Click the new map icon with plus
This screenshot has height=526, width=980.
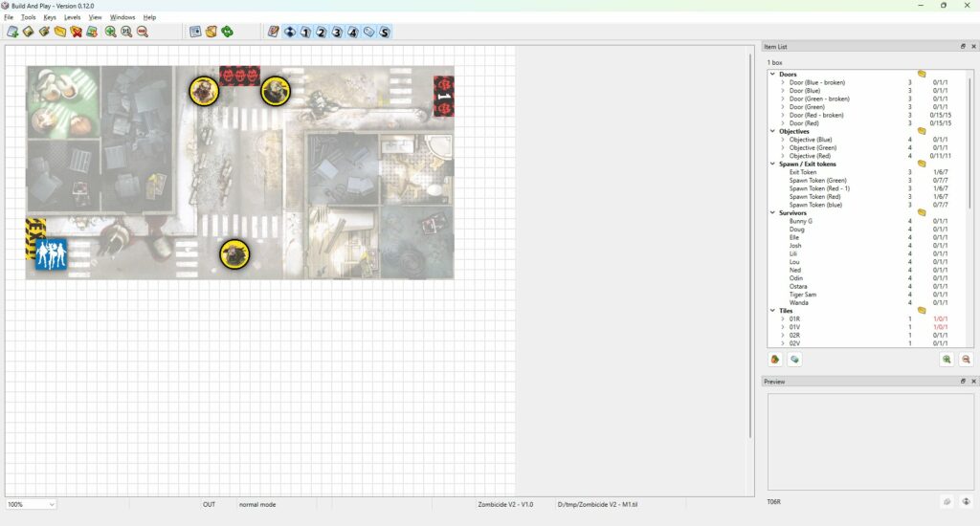click(12, 32)
